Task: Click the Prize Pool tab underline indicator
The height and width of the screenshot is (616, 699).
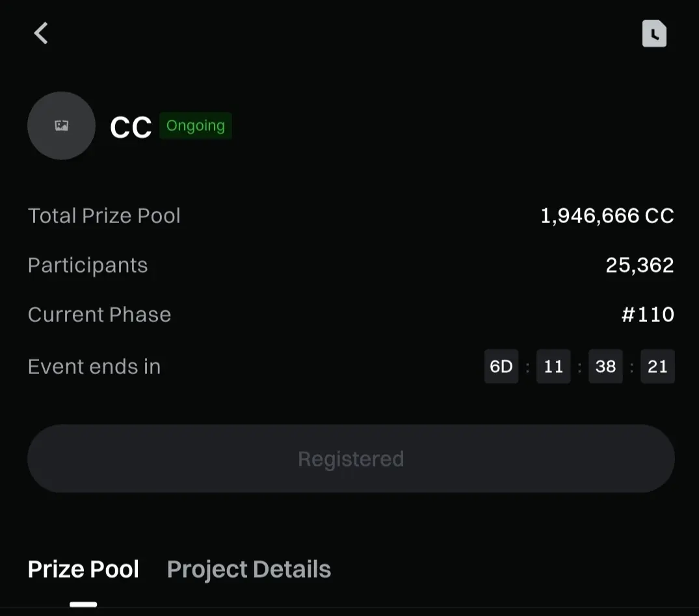Action: point(83,604)
